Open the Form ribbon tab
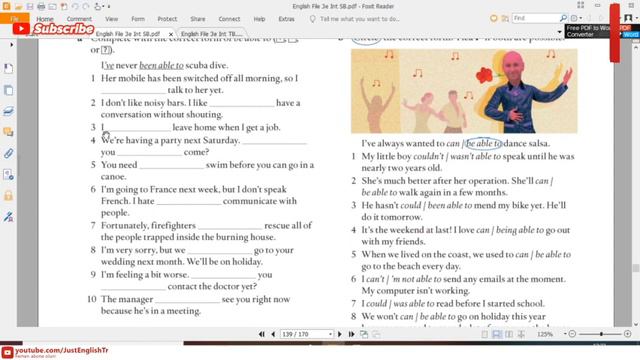The width and height of the screenshot is (640, 360). [x=138, y=19]
